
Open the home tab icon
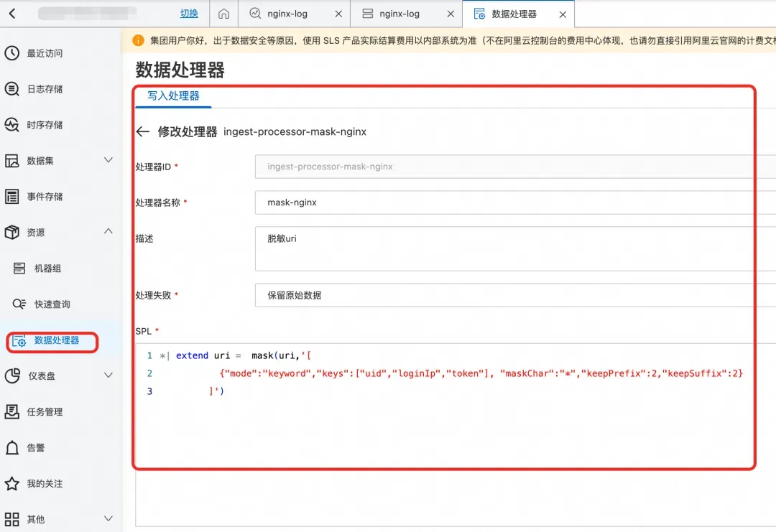click(x=223, y=14)
